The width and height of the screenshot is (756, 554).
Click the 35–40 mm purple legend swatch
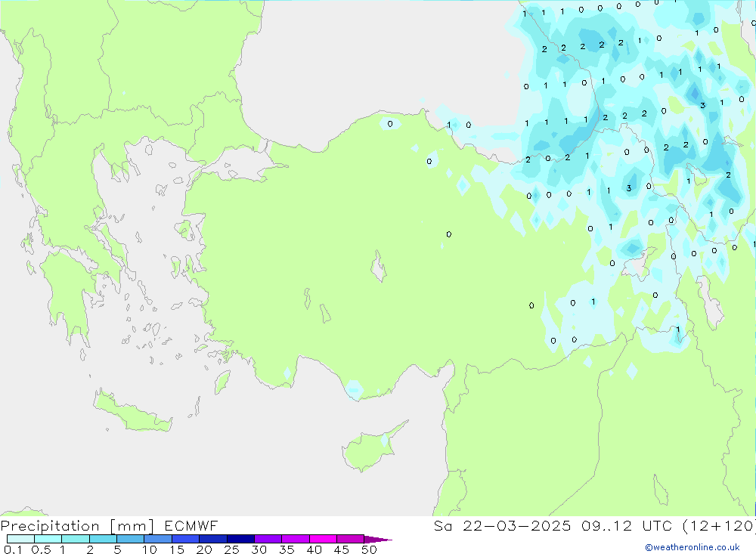[296, 539]
